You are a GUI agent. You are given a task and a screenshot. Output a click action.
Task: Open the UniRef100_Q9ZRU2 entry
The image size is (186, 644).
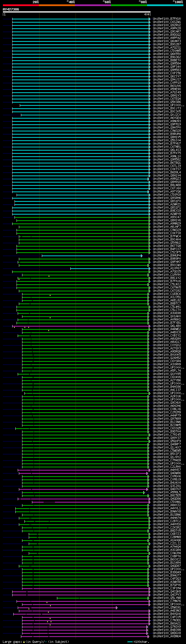coord(167,25)
